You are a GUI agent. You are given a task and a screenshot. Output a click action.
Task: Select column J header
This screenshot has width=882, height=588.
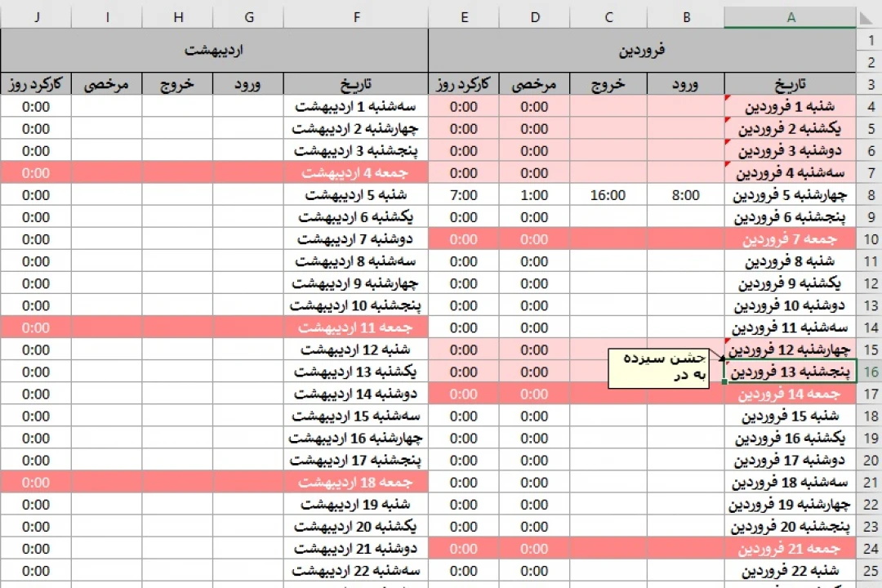coord(37,16)
